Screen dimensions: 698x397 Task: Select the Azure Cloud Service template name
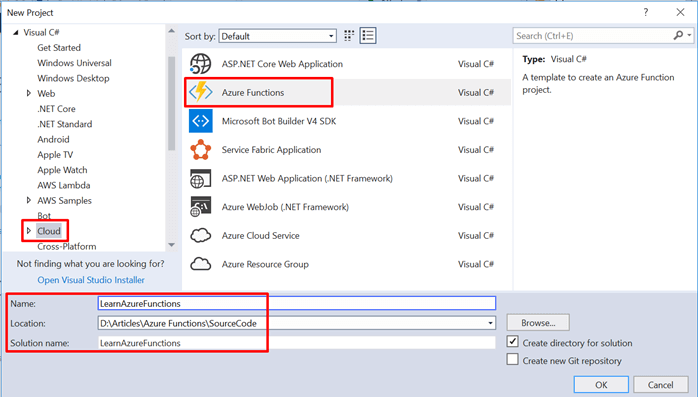[260, 235]
